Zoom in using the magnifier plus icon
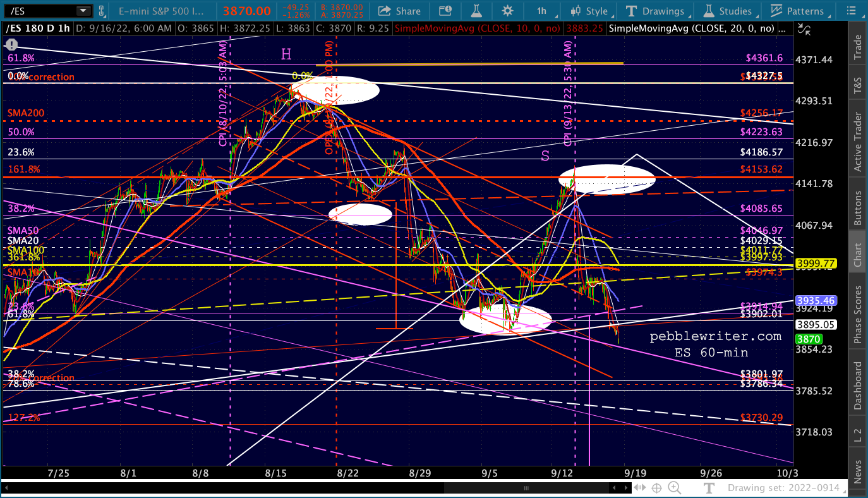868x498 pixels. point(673,487)
